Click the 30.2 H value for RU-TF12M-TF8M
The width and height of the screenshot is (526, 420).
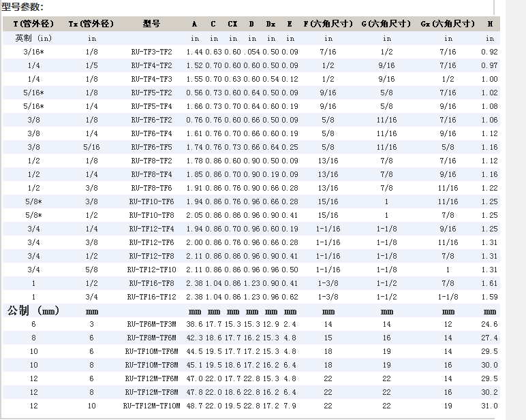click(x=489, y=392)
